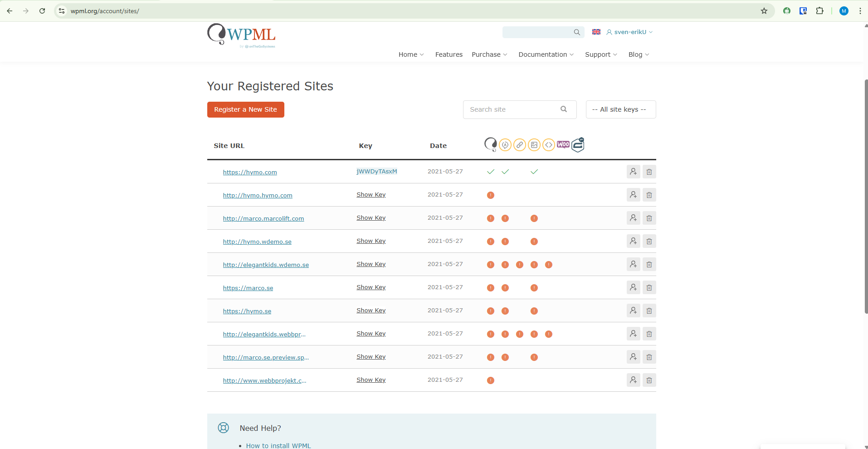Select the key text jWWDyTAsxM

(377, 172)
